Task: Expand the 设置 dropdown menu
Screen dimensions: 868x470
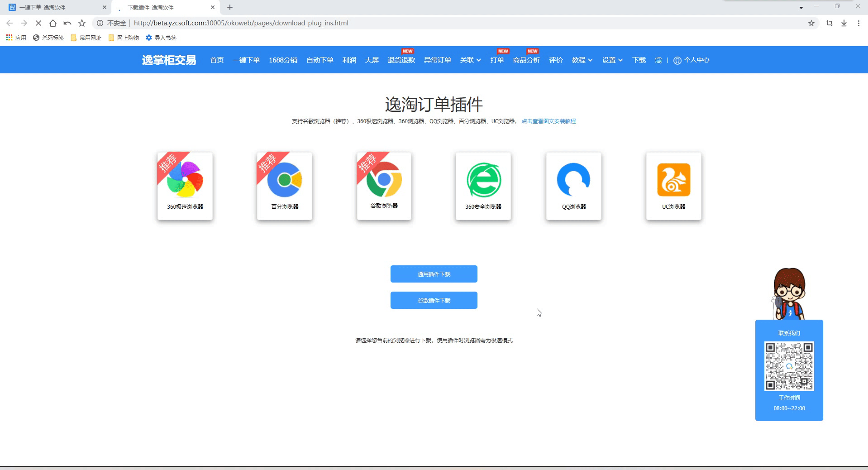Action: (x=612, y=60)
